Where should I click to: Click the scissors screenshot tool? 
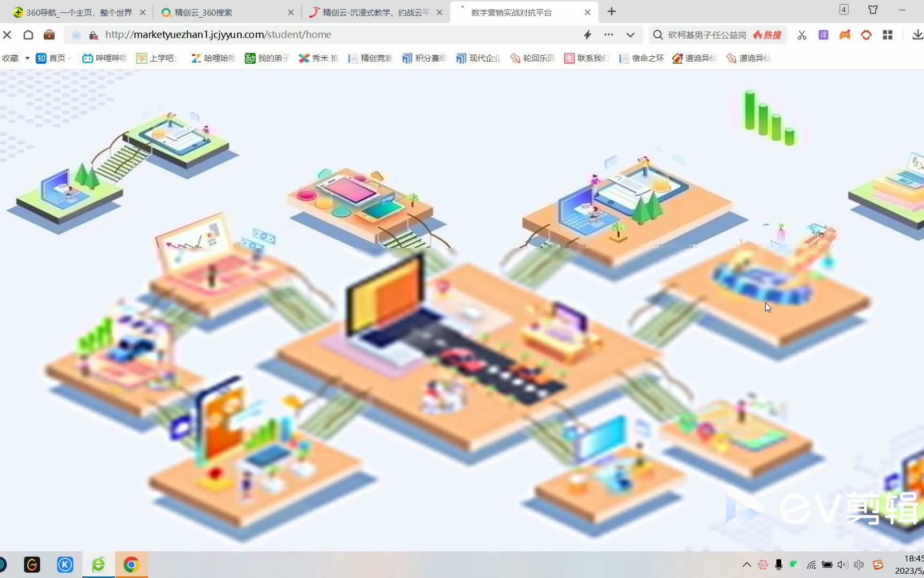[x=802, y=35]
